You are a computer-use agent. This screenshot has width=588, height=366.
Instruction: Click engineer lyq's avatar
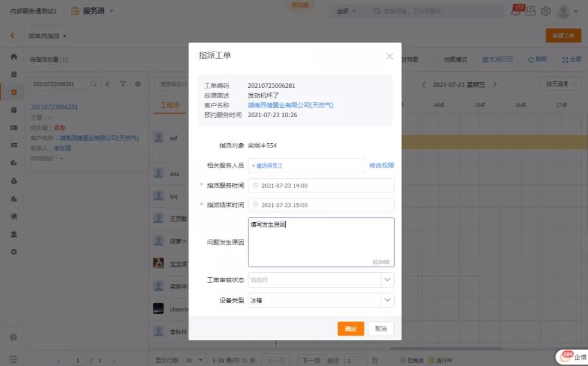[x=158, y=196]
